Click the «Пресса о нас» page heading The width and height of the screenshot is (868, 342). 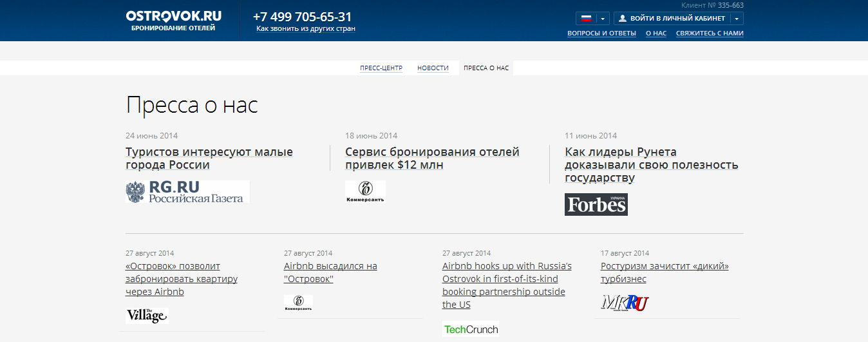click(x=192, y=105)
